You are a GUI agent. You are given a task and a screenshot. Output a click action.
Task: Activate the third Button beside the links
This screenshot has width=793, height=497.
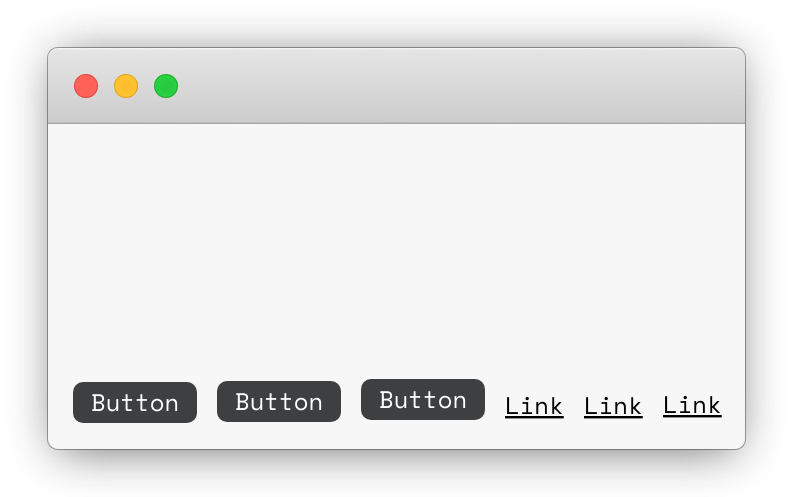(423, 399)
